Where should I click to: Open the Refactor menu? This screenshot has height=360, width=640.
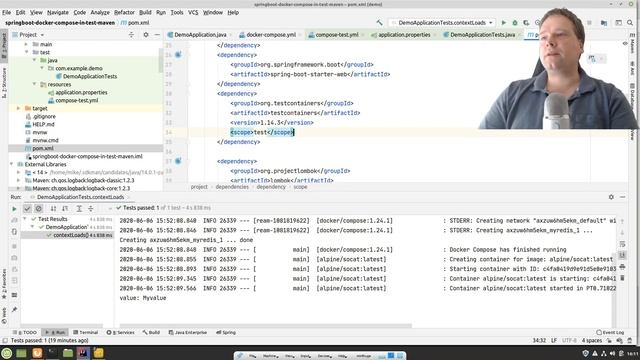[124, 13]
